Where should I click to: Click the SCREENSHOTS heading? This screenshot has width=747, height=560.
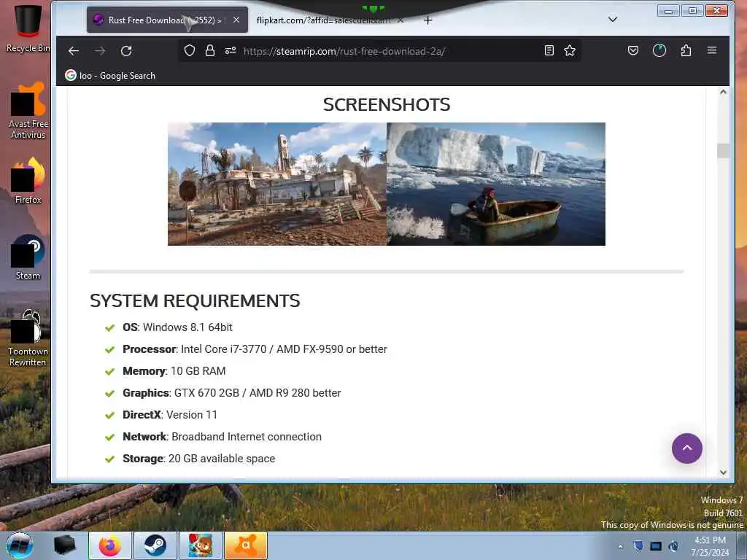tap(387, 104)
